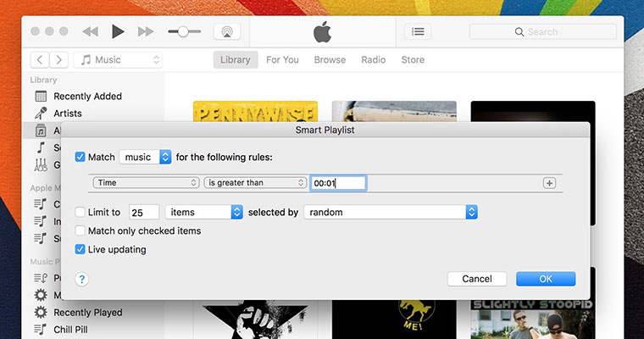Adjust the volume slider knob
This screenshot has width=644, height=339.
pos(183,31)
